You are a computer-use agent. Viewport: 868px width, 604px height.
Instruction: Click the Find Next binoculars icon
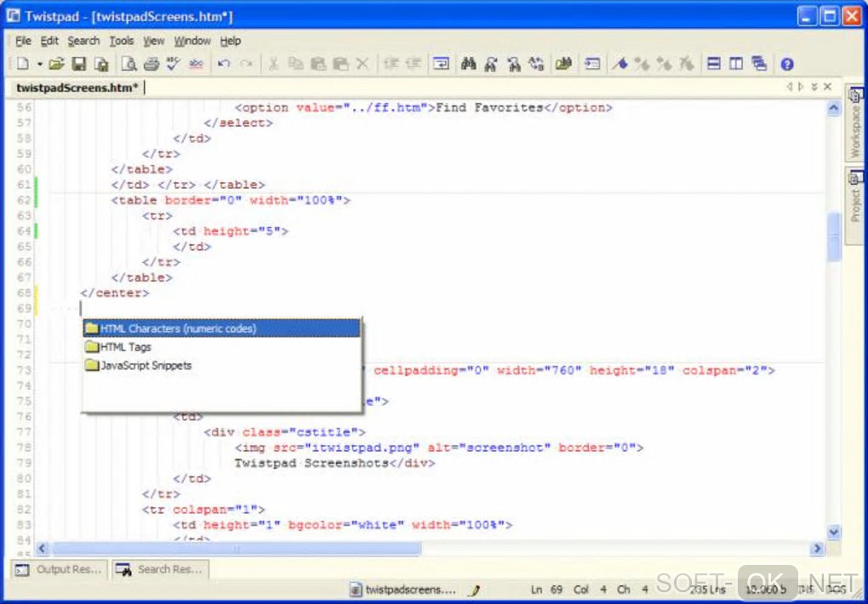click(x=491, y=64)
